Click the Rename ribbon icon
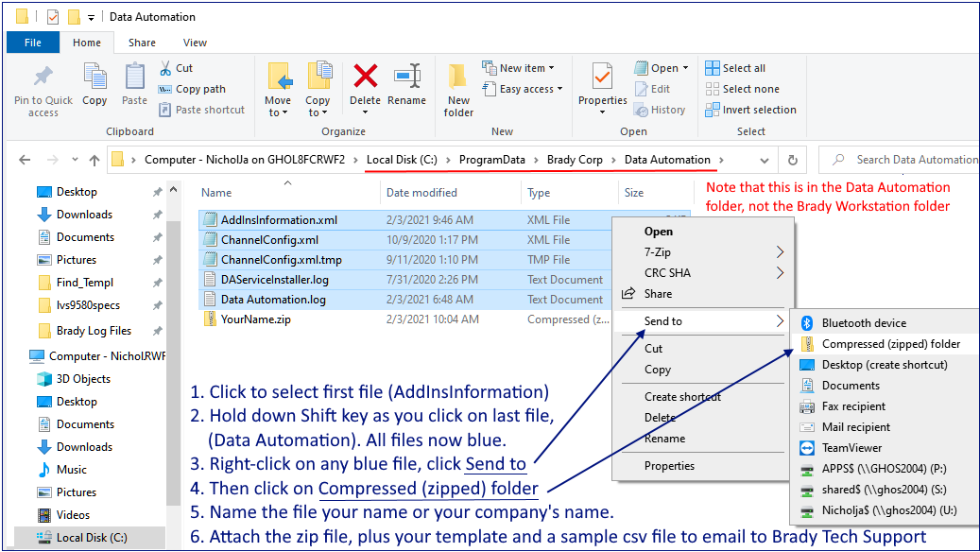The height and width of the screenshot is (552, 980). click(x=407, y=77)
